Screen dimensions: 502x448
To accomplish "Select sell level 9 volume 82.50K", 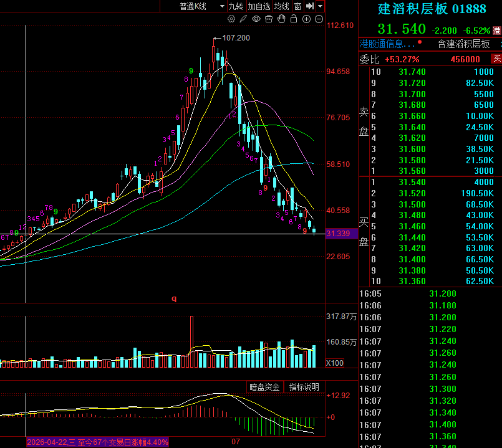I will coord(480,83).
